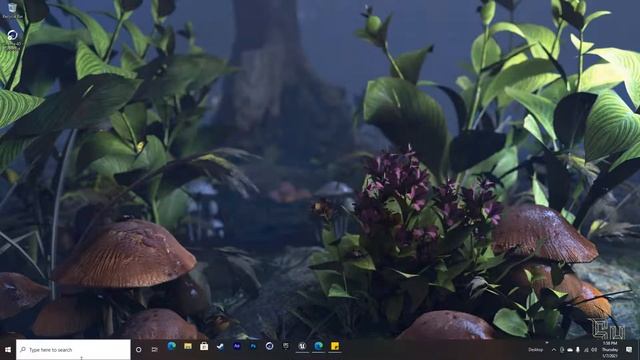Launch Adobe Photoshop from the taskbar
Viewport: 640px width, 360px height.
tap(253, 347)
